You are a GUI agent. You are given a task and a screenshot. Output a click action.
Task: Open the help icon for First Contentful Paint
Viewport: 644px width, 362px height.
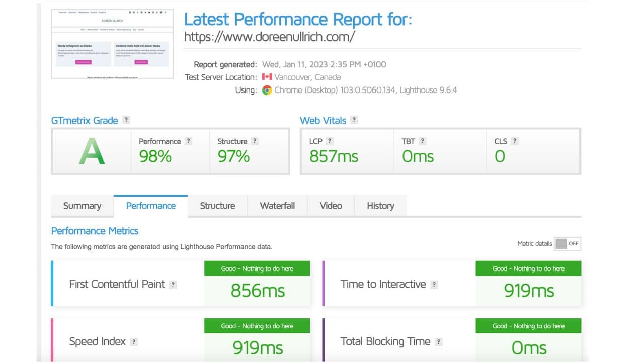(x=173, y=285)
